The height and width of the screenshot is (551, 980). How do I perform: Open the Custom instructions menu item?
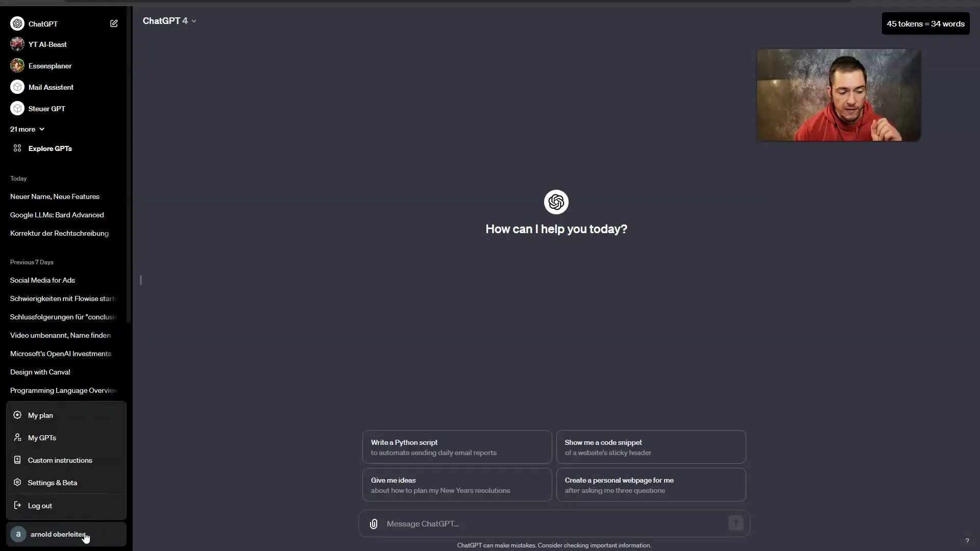(60, 460)
